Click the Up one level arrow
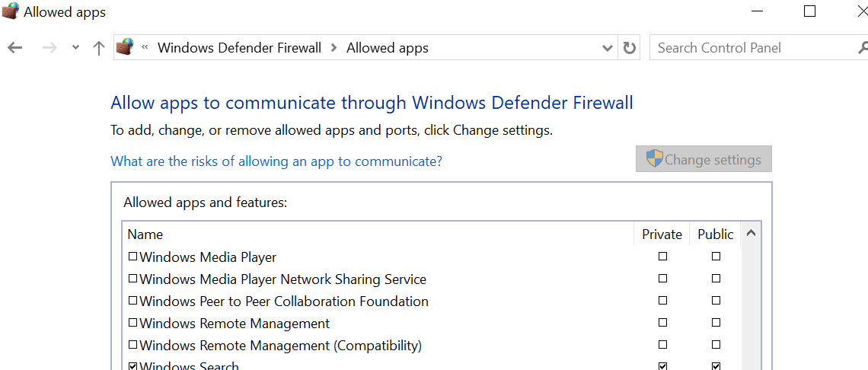 [x=98, y=48]
